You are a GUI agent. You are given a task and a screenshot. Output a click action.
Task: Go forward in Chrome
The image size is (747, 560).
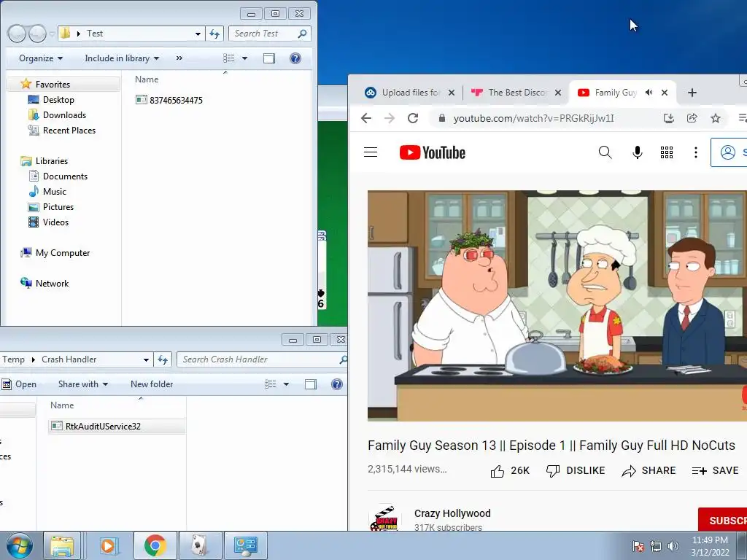(x=390, y=118)
